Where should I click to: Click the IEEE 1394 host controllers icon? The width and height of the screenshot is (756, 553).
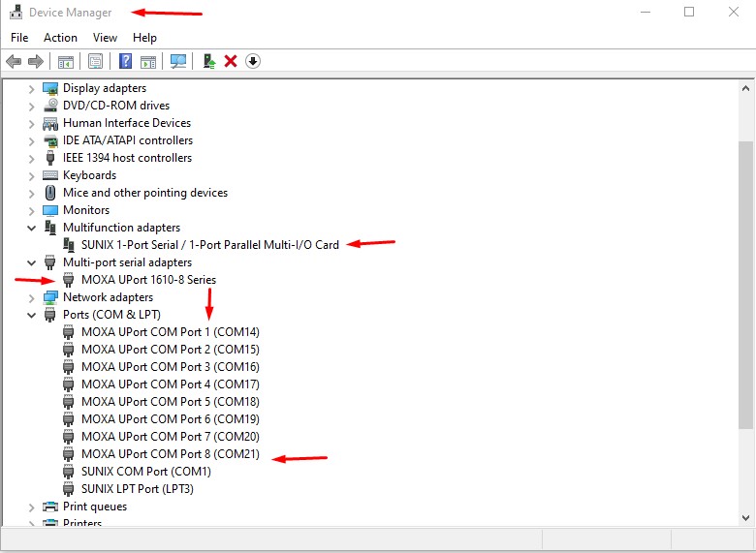coord(50,158)
